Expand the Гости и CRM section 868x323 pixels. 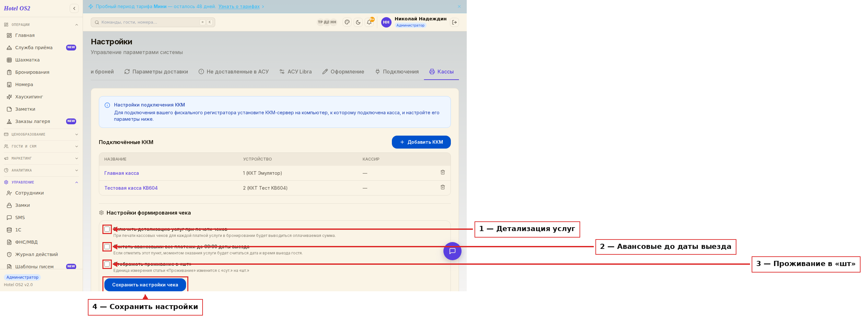[x=41, y=146]
